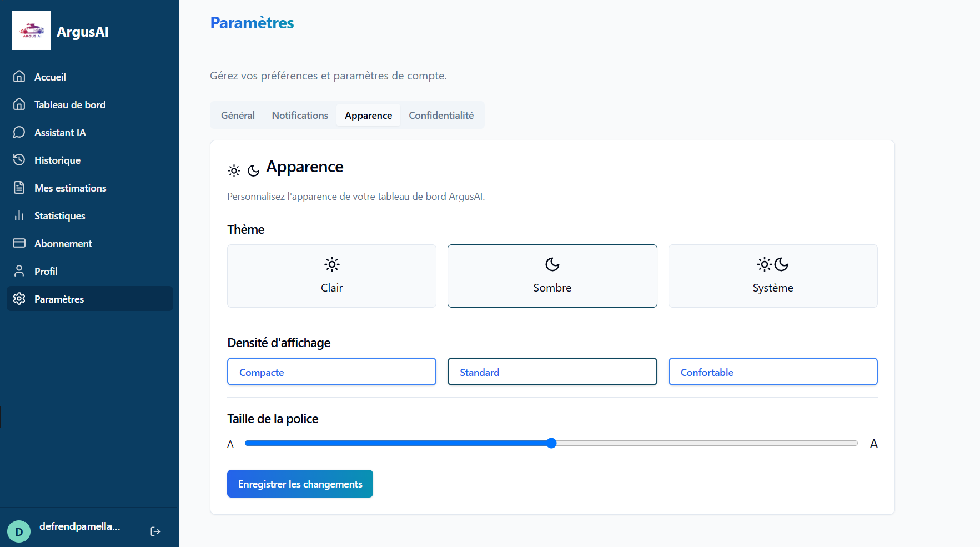Go to Tableau de bord
Screen dimensions: 980x547
tap(90, 104)
